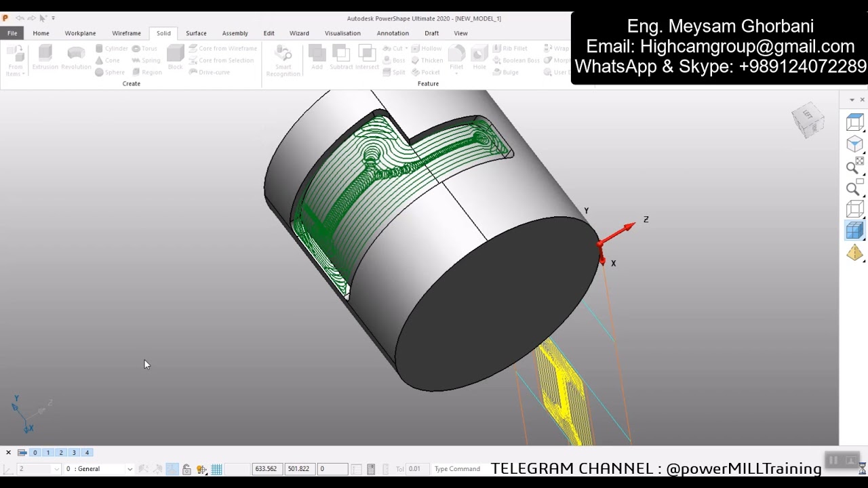Toggle level 3 visibility button
The width and height of the screenshot is (868, 488).
(x=74, y=452)
